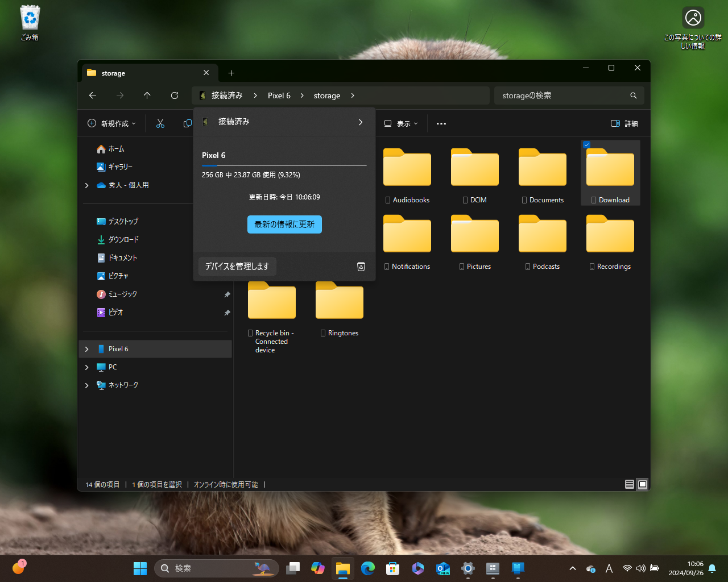Open the ごみ箱 desktop icon
The height and width of the screenshot is (582, 728).
(x=30, y=23)
